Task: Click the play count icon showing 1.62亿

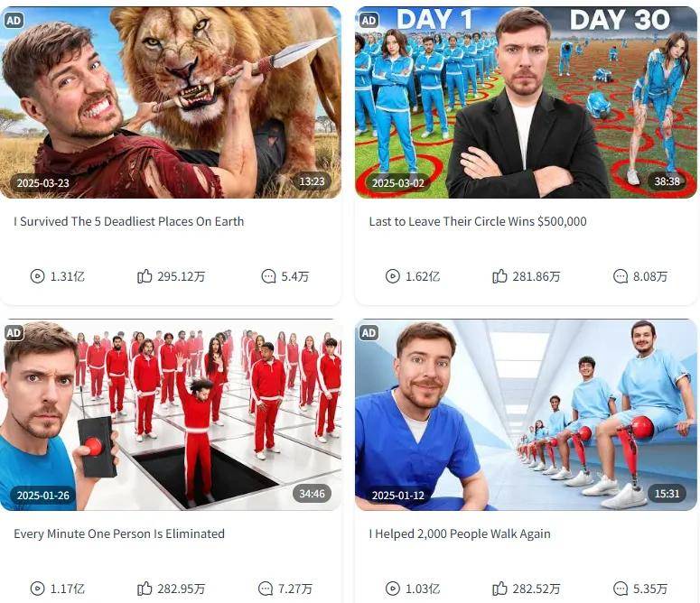Action: [393, 276]
